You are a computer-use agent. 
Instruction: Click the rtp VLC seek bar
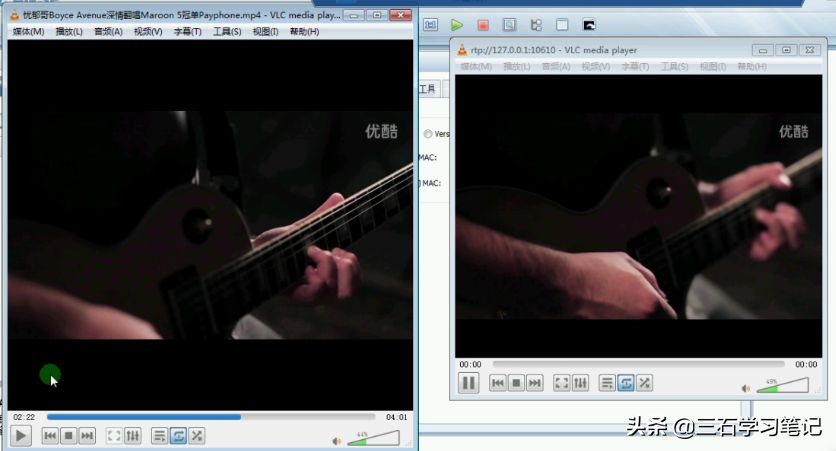pyautogui.click(x=639, y=364)
